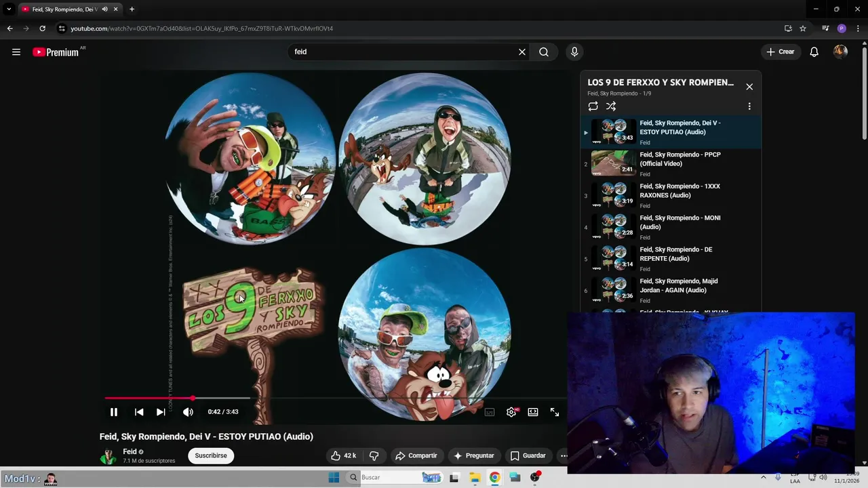Open a new browser tab

132,9
